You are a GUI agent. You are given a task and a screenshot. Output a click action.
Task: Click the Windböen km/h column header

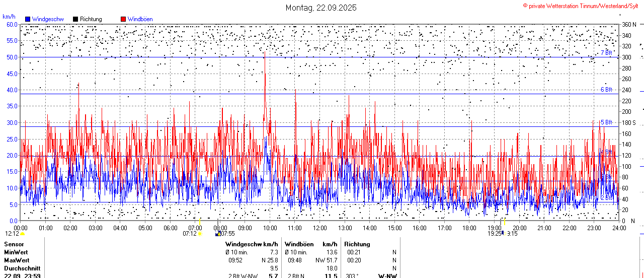click(311, 244)
